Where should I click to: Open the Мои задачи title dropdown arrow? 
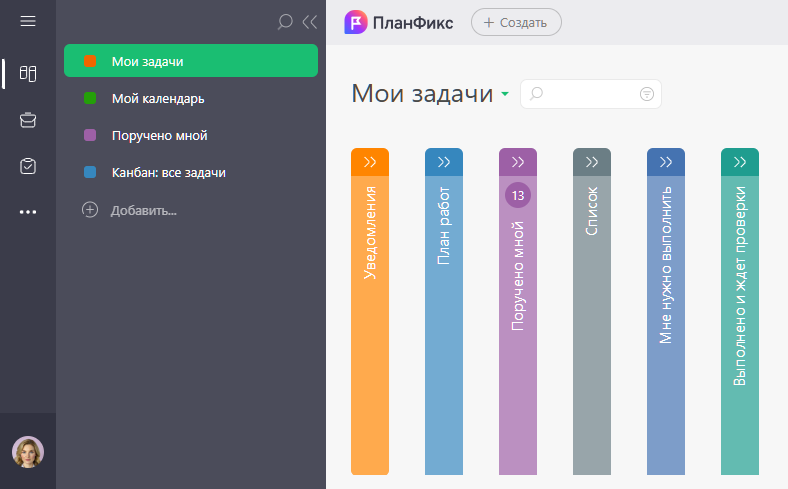[x=505, y=94]
